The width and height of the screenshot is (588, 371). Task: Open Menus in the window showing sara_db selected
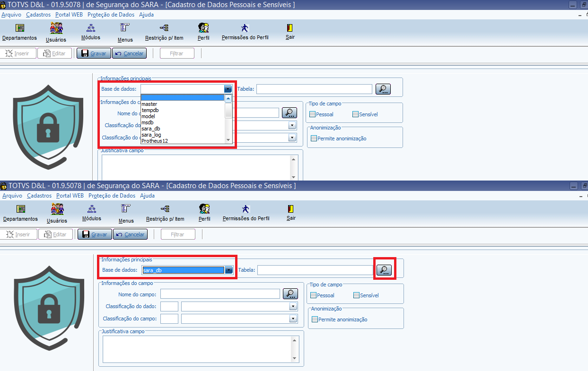pos(126,214)
